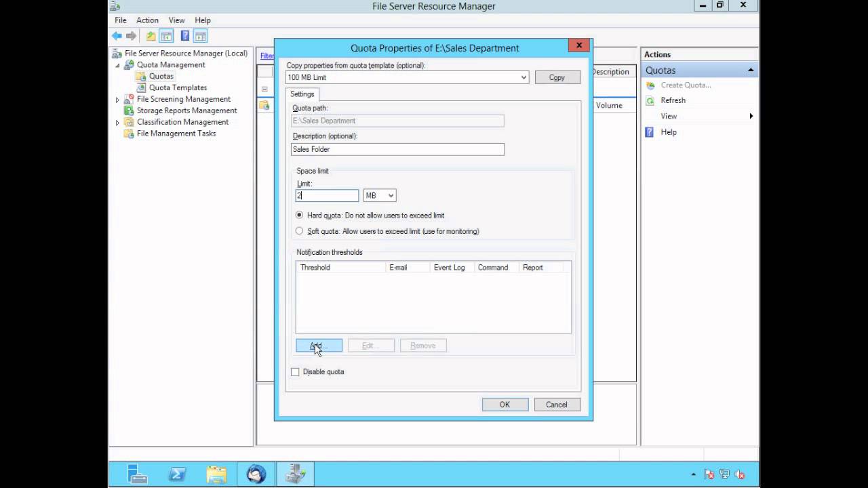Select the Hard quota radio button
This screenshot has height=488, width=868.
coord(300,215)
